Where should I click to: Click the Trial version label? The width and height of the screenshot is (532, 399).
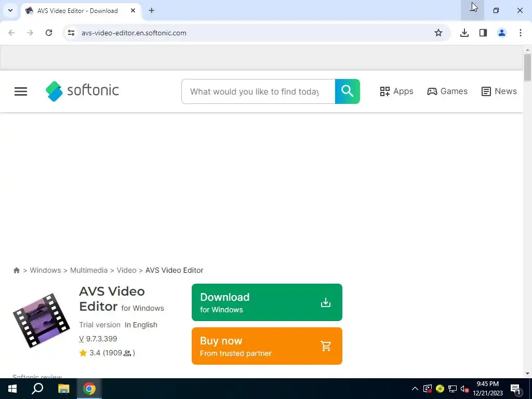(100, 325)
